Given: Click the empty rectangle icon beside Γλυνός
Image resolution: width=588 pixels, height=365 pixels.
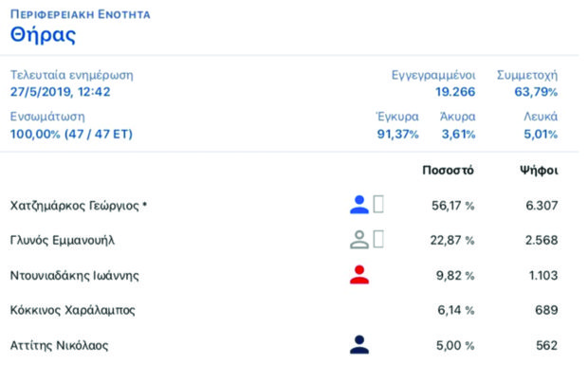Looking at the screenshot, I should [378, 240].
